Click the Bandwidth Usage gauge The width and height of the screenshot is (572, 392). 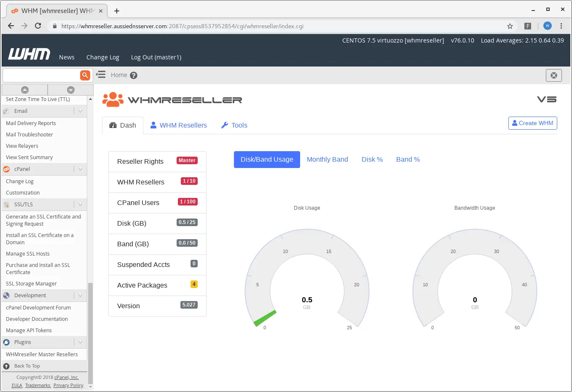475,278
